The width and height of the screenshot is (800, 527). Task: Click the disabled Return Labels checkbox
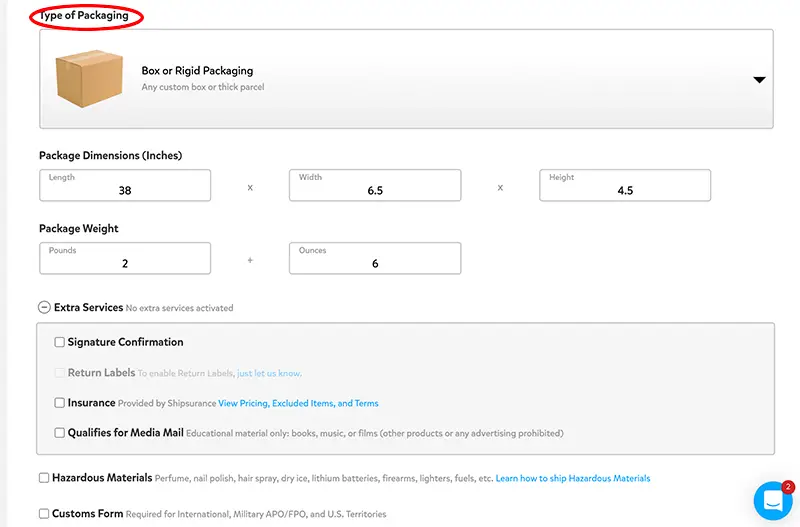(60, 372)
